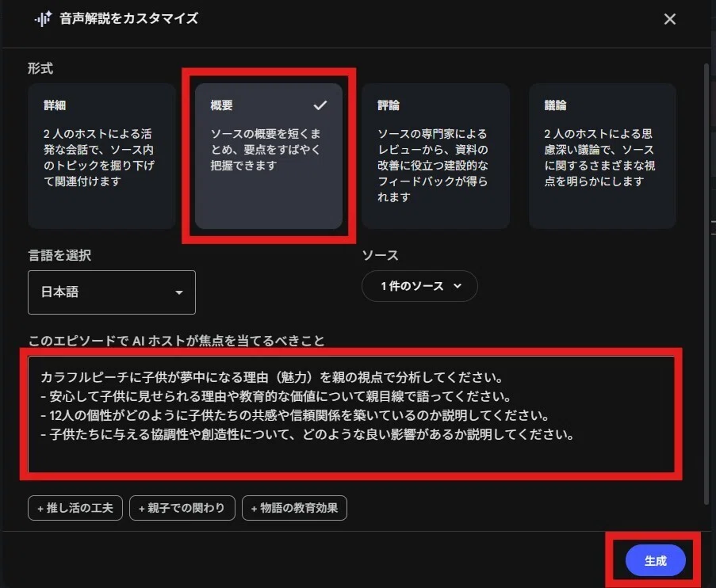
Task: Click the prompt line starting with カラフルピーチに子供が
Action: click(272, 377)
